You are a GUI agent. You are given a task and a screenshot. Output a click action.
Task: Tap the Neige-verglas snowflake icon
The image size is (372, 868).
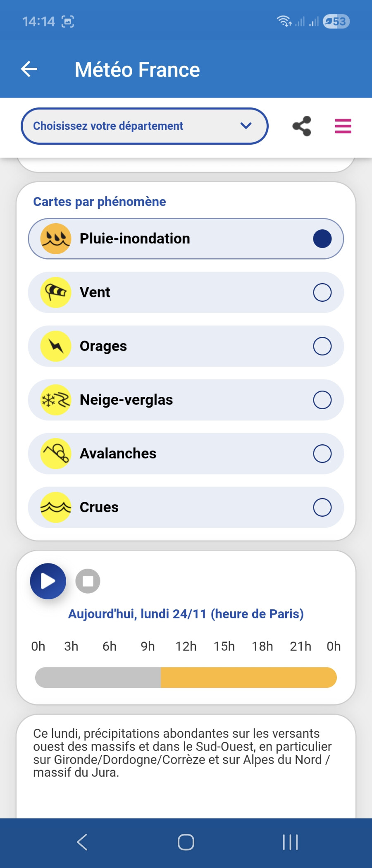tap(56, 400)
